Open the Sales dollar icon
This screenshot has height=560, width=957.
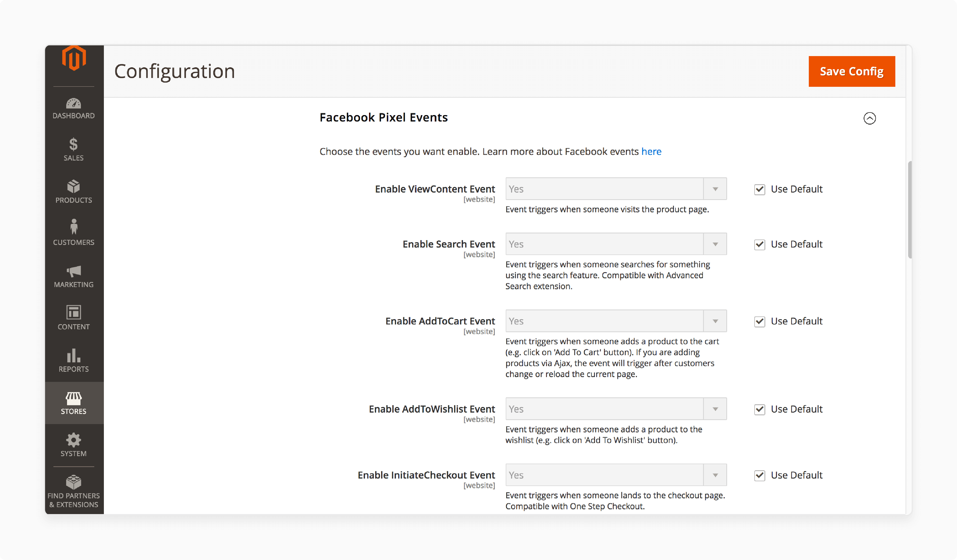[74, 145]
